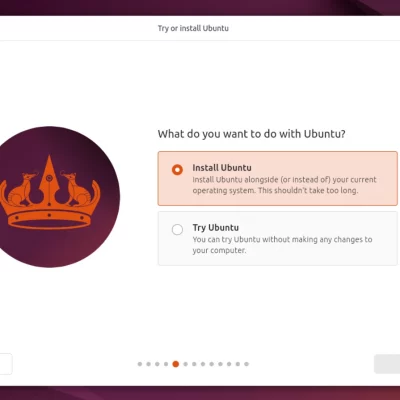Select the seventh step indicator dot

point(194,364)
